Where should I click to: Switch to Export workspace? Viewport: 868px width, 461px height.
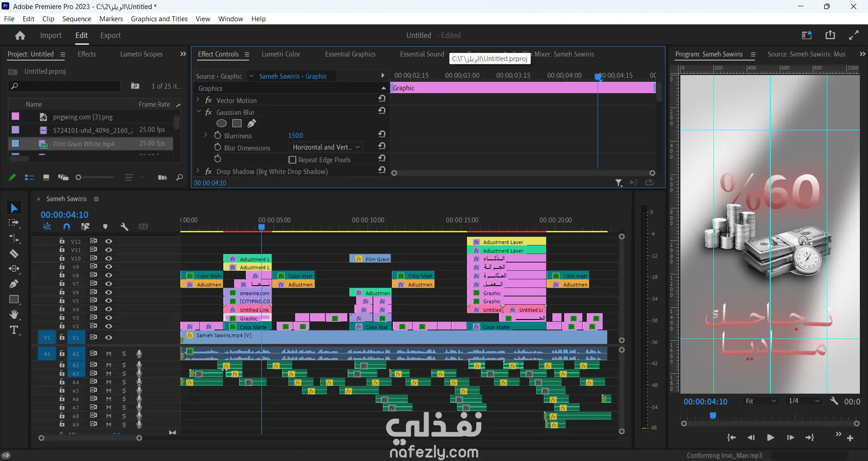(x=110, y=35)
